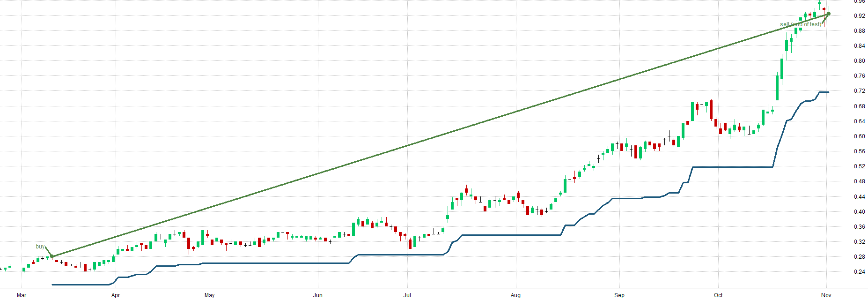Select the Apr label on the date axis
Viewport: 868px width, 300px height.
(116, 295)
